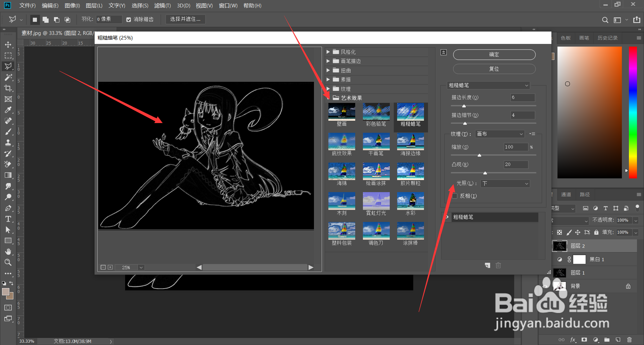Click the 选择并遮住 button
Image resolution: width=644 pixels, height=345 pixels.
185,19
